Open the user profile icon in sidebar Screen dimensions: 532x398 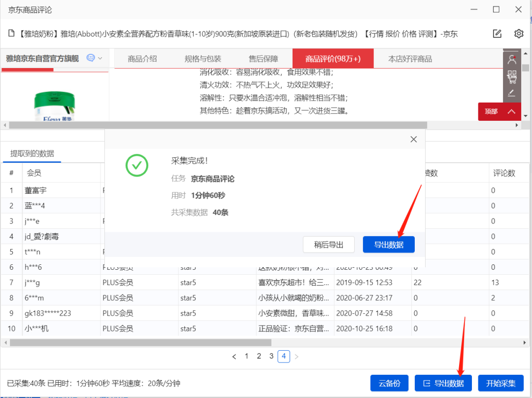click(512, 60)
